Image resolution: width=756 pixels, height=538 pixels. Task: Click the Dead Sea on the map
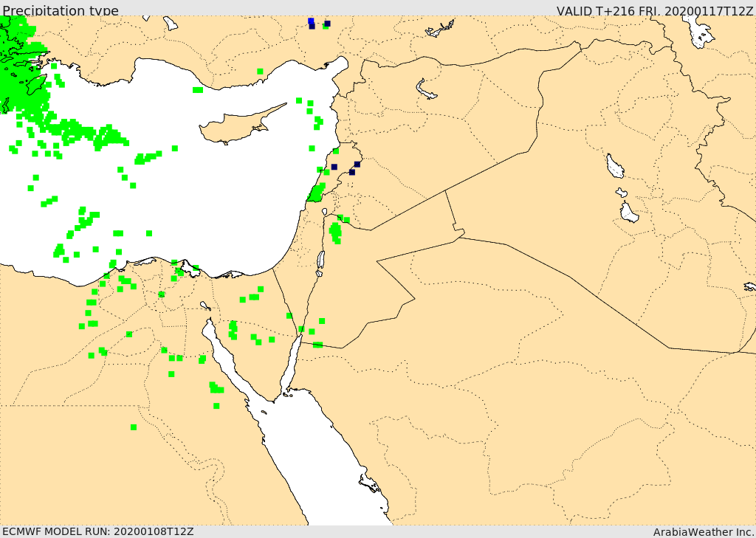pos(320,261)
